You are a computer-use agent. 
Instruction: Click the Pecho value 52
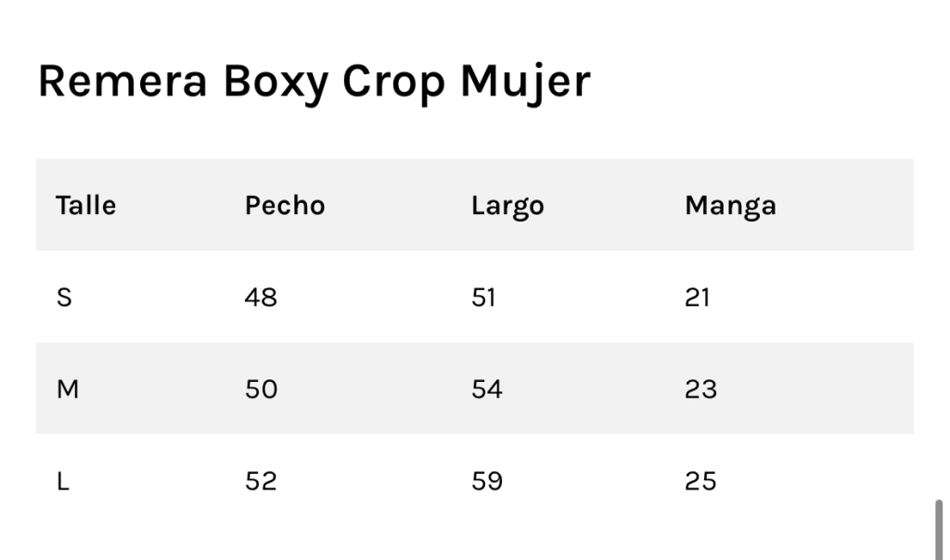point(261,481)
